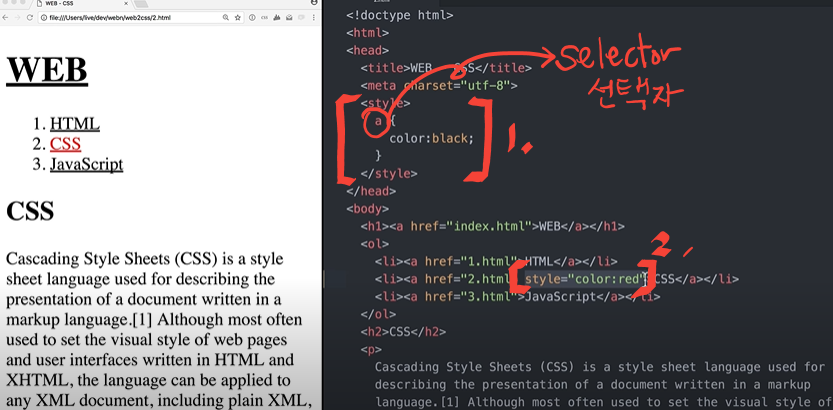The width and height of the screenshot is (833, 410).
Task: Open the JavaScript link in the list
Action: pos(87,164)
